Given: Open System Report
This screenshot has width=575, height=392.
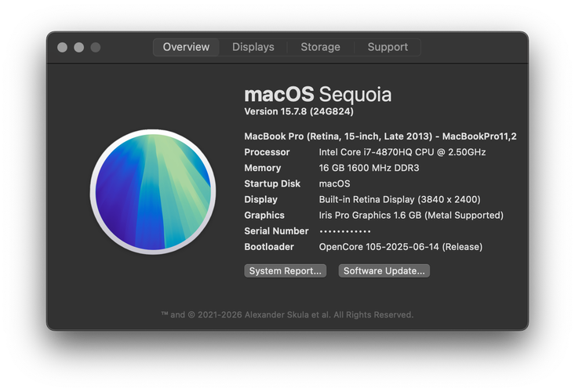Looking at the screenshot, I should coord(285,270).
